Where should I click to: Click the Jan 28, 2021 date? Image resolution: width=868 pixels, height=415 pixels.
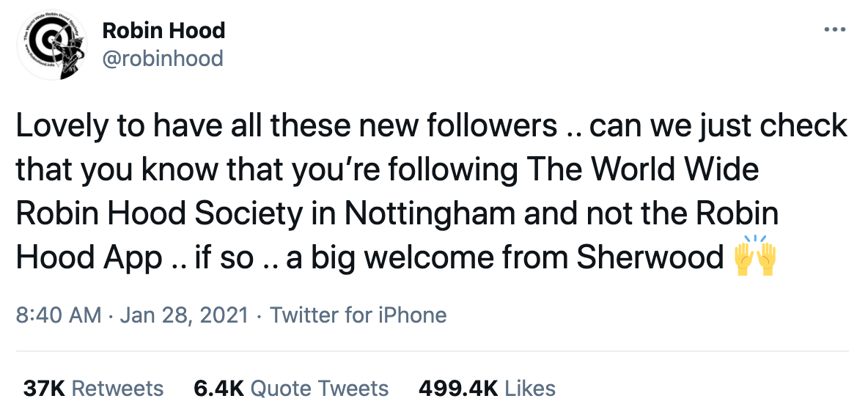tap(184, 315)
